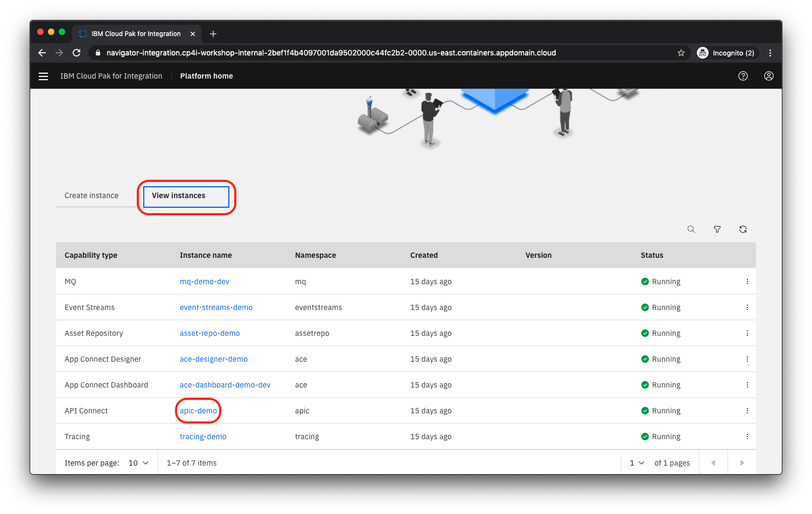Image resolution: width=812 pixels, height=514 pixels.
Task: Open overflow menu for ace-designer-demo row
Action: coord(747,359)
